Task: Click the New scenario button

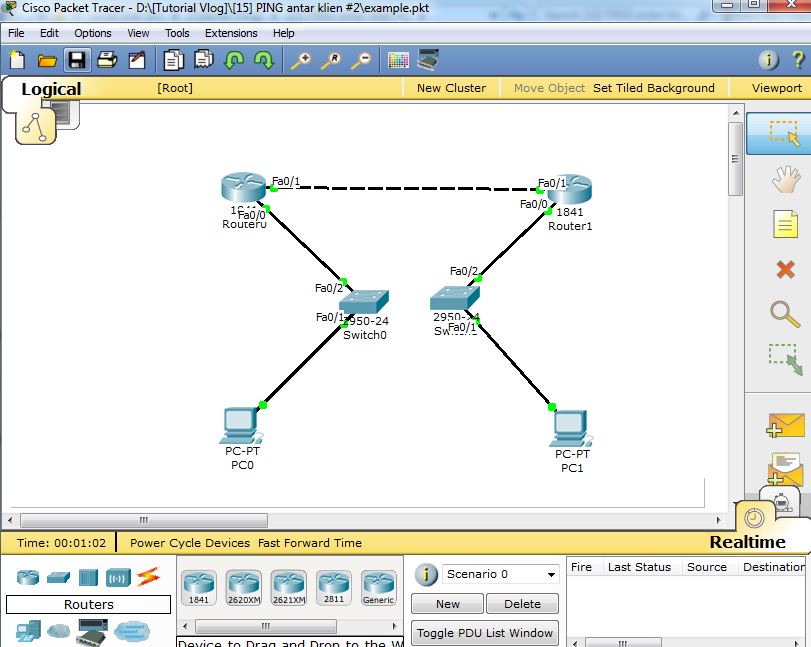Action: tap(447, 604)
